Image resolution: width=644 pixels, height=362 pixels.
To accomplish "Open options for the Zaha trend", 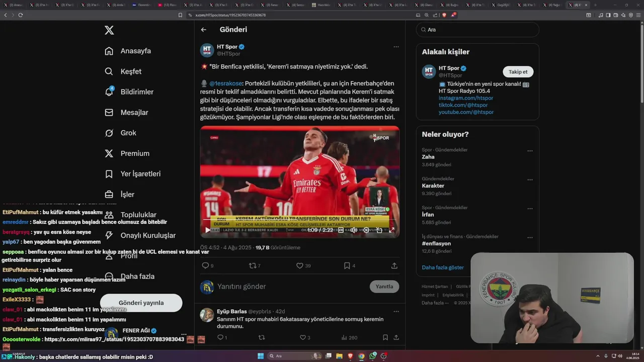I will (x=530, y=151).
